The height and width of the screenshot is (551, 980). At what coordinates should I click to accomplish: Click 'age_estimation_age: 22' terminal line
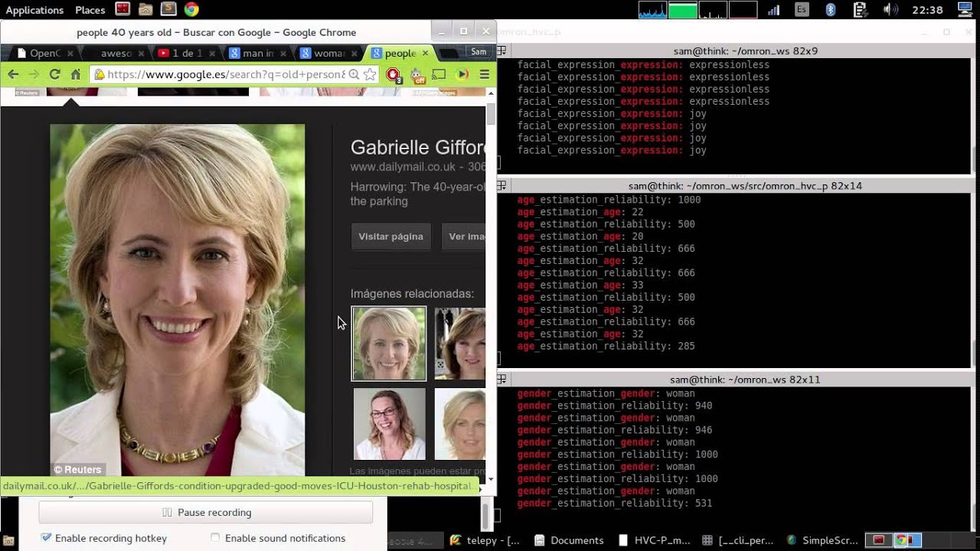click(580, 212)
